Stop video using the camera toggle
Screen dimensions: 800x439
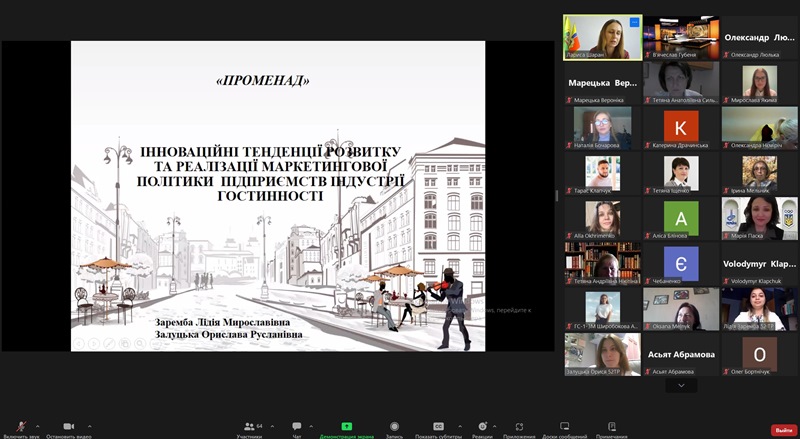[68, 427]
